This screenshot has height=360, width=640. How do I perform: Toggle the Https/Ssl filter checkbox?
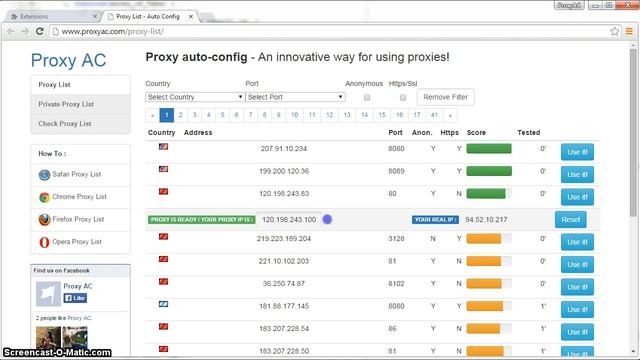403,98
